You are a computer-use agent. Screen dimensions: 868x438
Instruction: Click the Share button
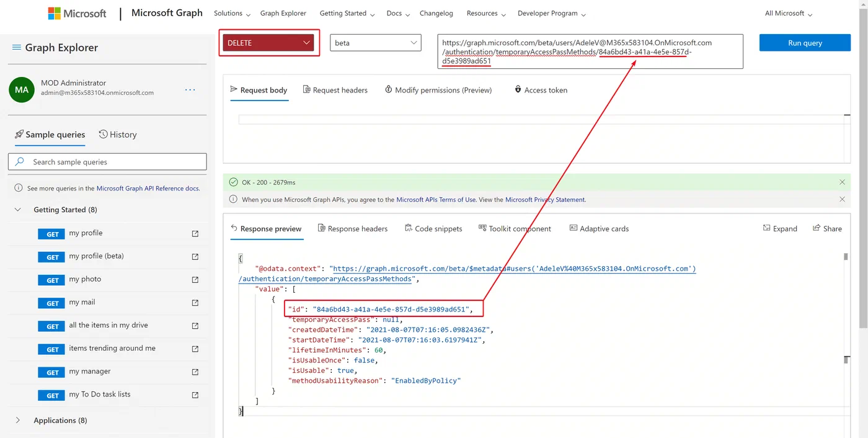(x=827, y=229)
